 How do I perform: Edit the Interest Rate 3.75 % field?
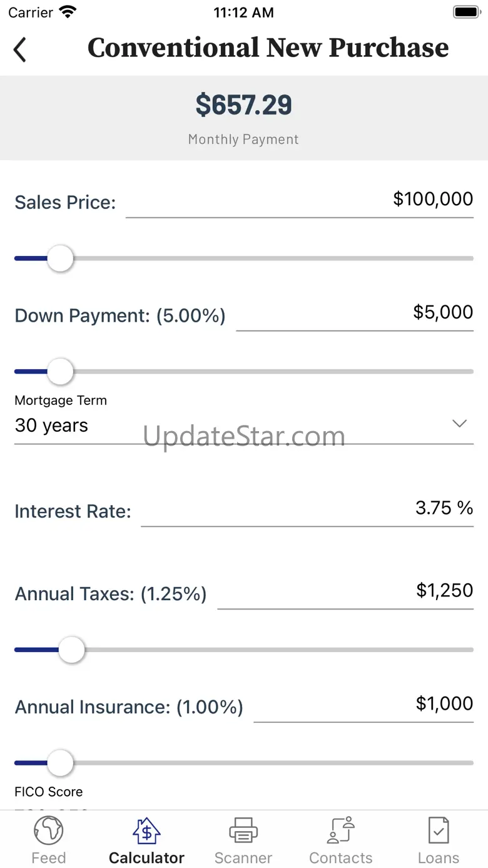[307, 508]
